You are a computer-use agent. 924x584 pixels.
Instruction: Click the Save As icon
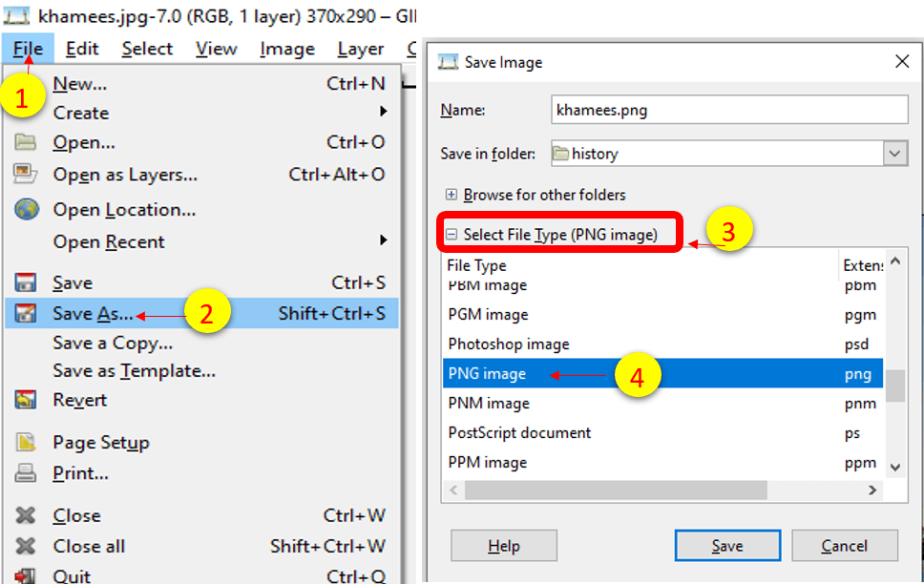(26, 313)
